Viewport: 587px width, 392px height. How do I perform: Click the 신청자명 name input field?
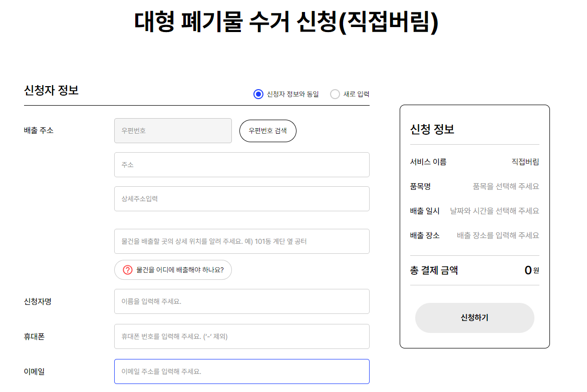coord(242,301)
